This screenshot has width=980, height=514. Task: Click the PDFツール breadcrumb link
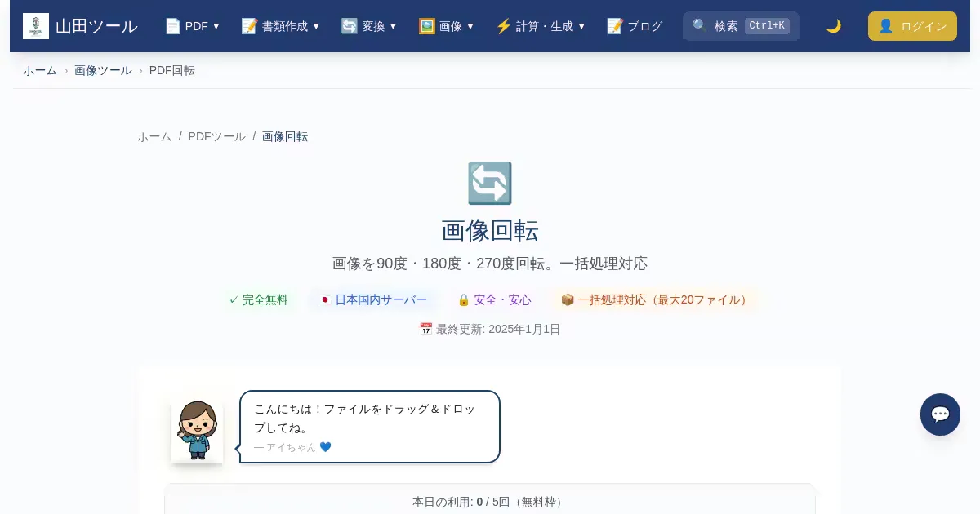[x=216, y=136]
